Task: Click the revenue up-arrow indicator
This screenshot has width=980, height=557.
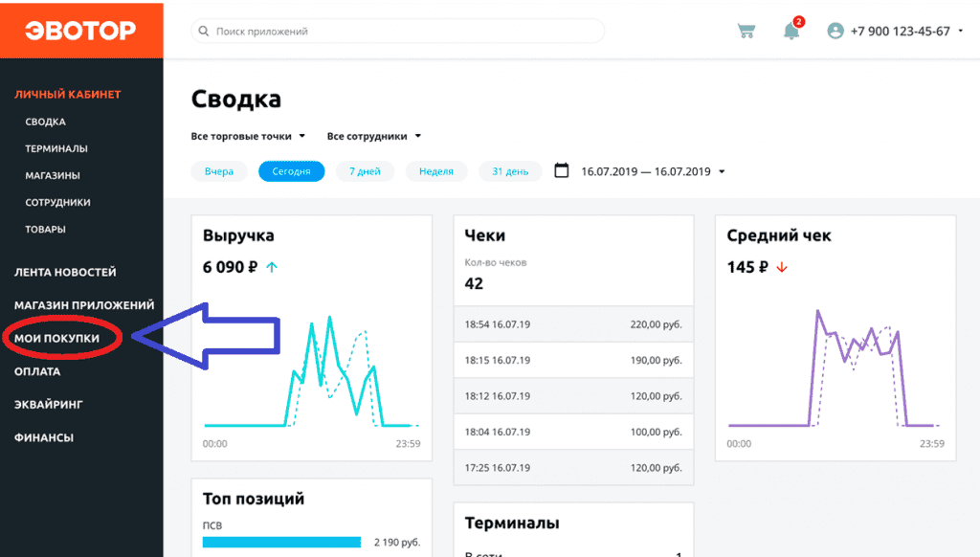Action: [271, 267]
